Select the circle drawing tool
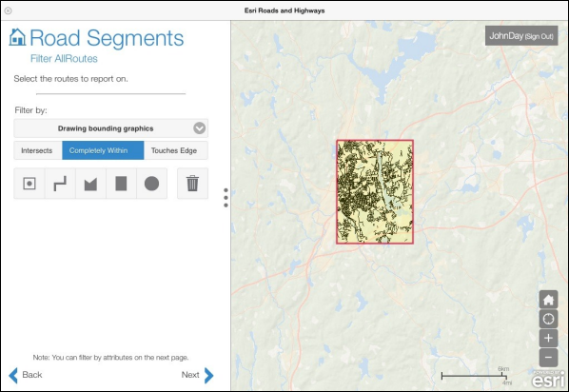 tap(151, 184)
